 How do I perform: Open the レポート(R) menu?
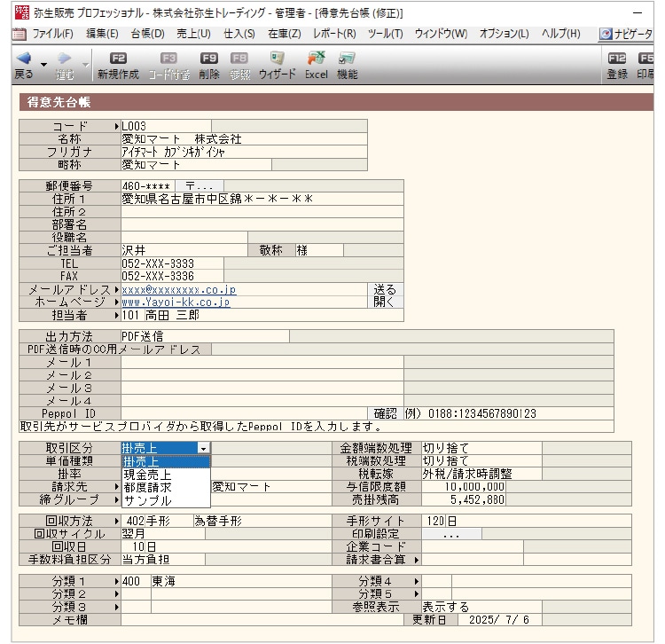[x=334, y=34]
